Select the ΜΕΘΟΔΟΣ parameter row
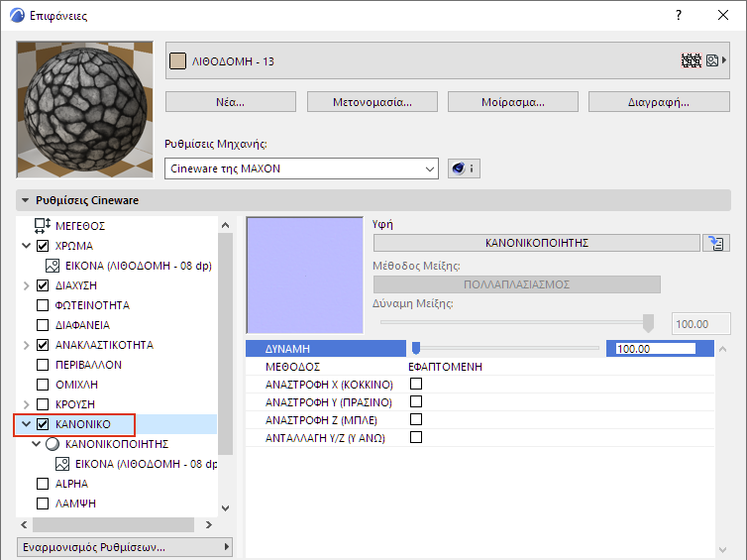The width and height of the screenshot is (747, 560). [480, 367]
